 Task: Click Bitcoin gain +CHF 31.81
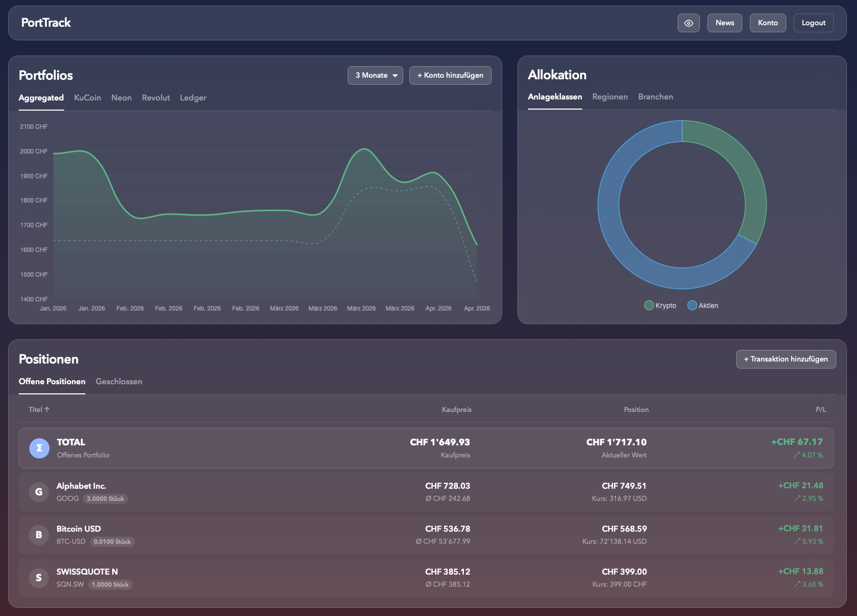pos(800,528)
